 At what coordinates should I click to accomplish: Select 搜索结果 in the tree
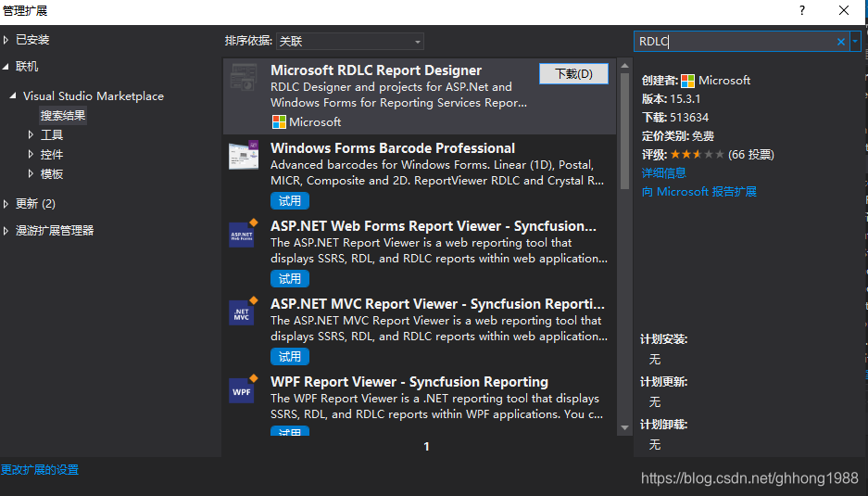(63, 115)
